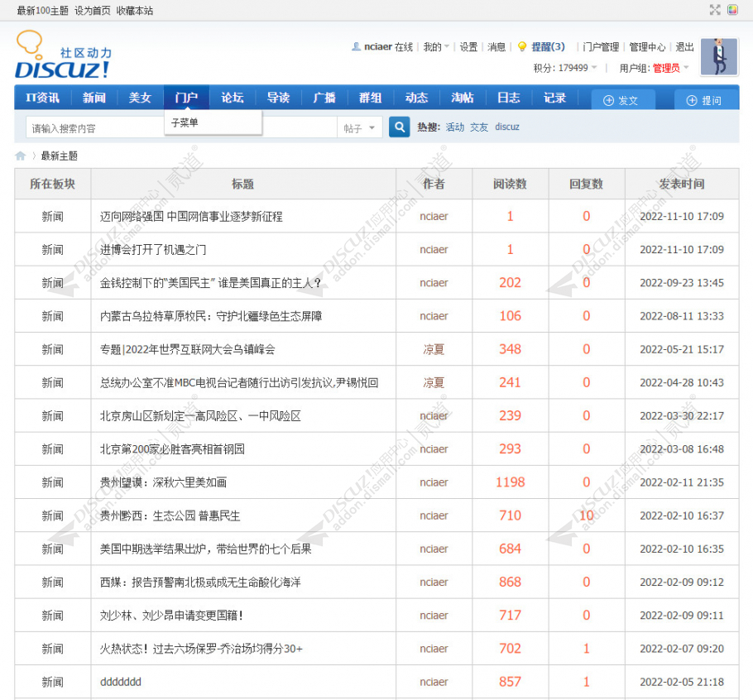
Task: Open thread ddddddd
Action: [x=121, y=682]
